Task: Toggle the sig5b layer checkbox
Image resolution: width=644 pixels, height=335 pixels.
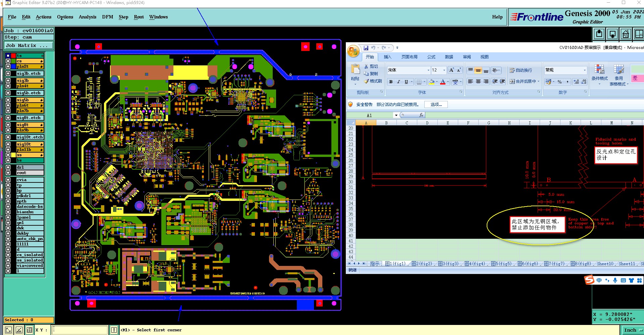Action: tap(8, 100)
